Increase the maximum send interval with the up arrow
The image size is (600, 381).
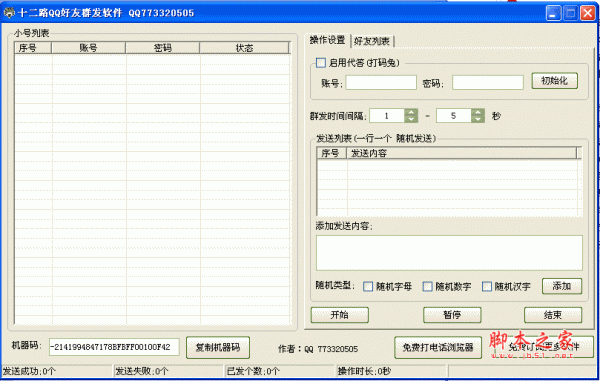[478, 112]
